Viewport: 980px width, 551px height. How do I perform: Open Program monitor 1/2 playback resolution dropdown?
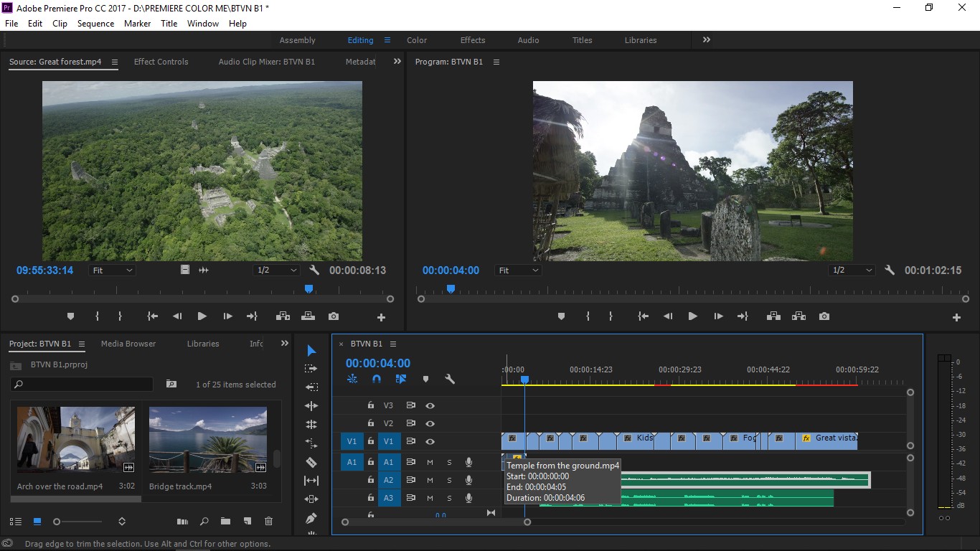tap(852, 270)
